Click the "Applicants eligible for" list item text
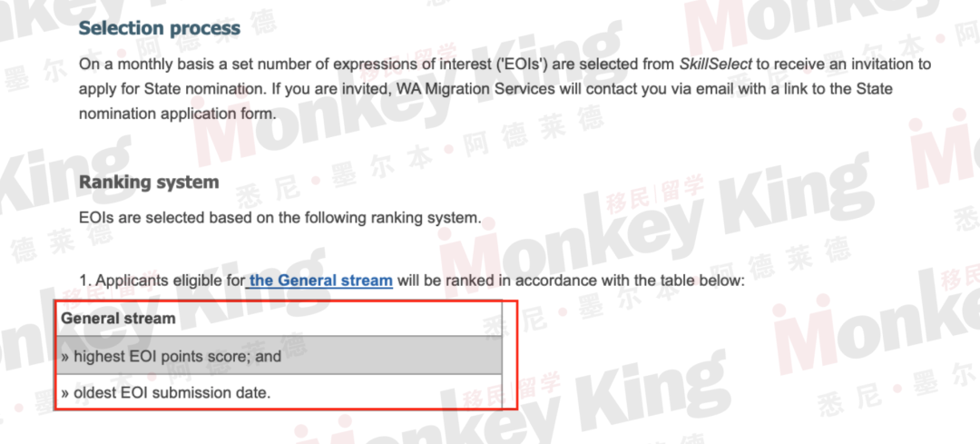The height and width of the screenshot is (444, 980). point(171,281)
